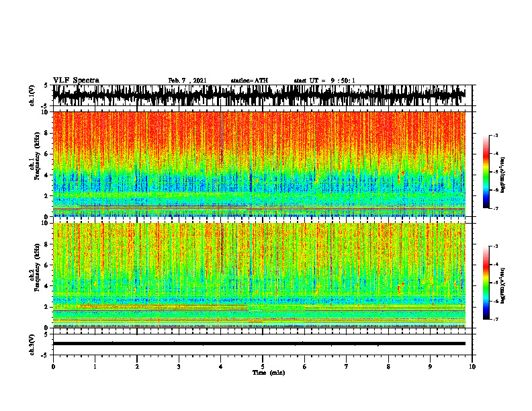
Task: Click the ch.2 spectrogram plot
Action: pyautogui.click(x=259, y=275)
